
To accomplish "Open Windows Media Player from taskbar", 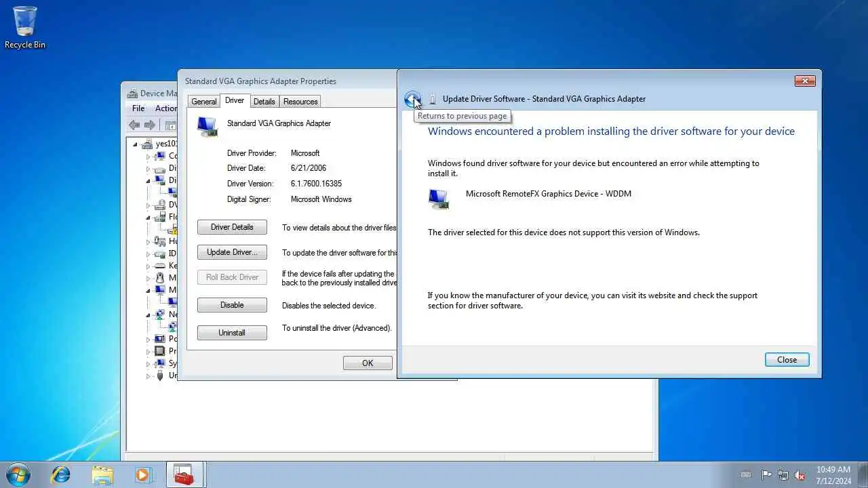I will pos(143,474).
